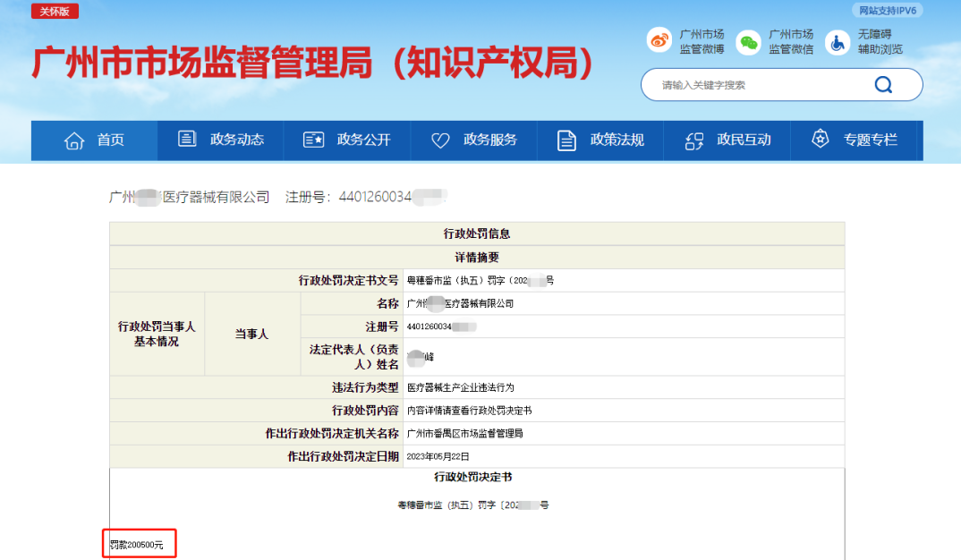Click the magnifier search icon
961x560 pixels.
pos(883,85)
